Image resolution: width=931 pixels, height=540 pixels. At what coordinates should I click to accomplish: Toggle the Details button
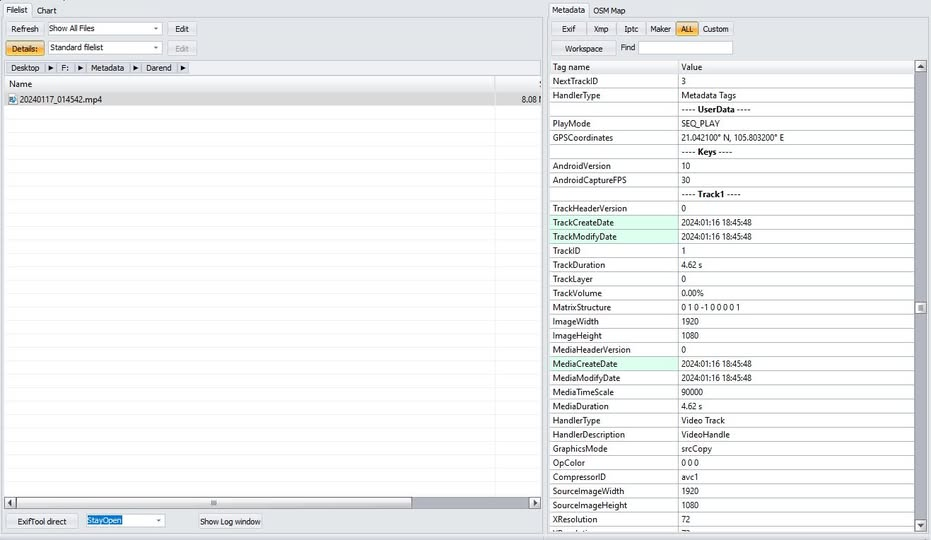pyautogui.click(x=25, y=48)
